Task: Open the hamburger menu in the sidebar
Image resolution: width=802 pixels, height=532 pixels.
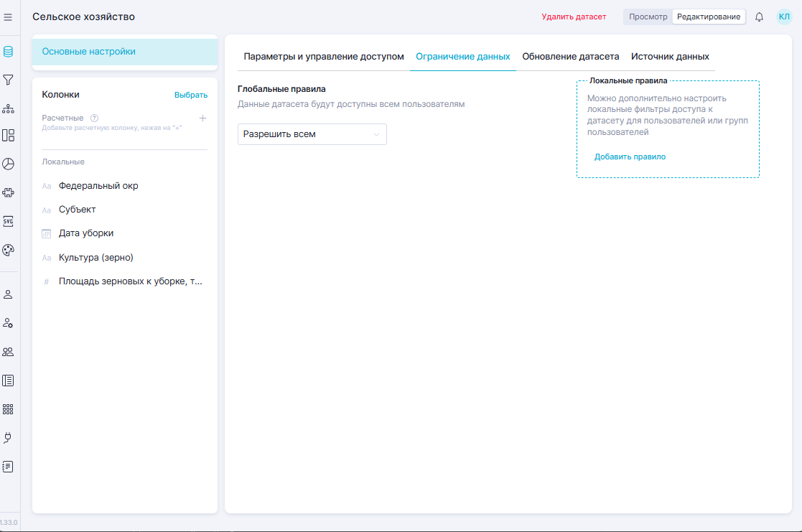Action: 9,17
